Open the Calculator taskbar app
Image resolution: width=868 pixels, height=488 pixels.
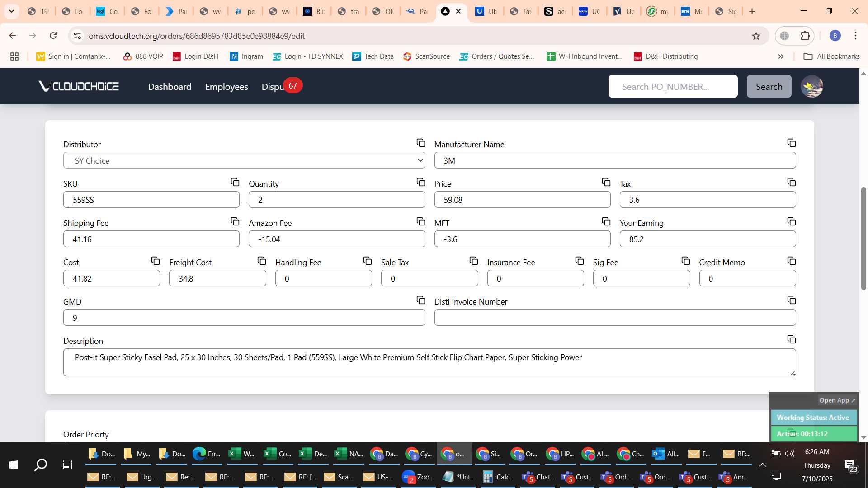pyautogui.click(x=498, y=477)
